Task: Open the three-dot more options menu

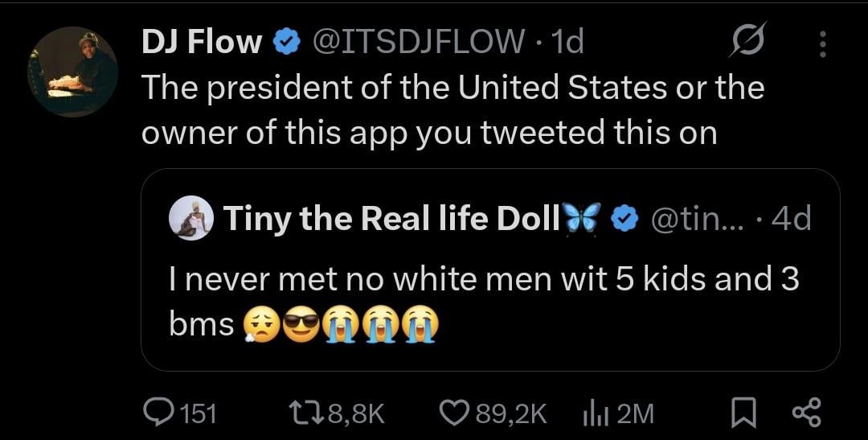Action: point(821,43)
